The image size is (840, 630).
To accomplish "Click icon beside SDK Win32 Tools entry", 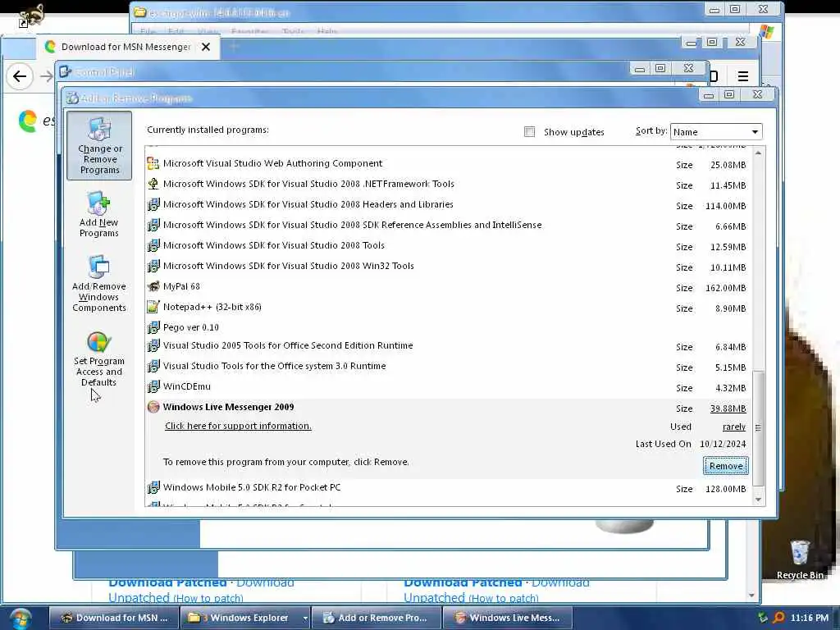I will 153,266.
